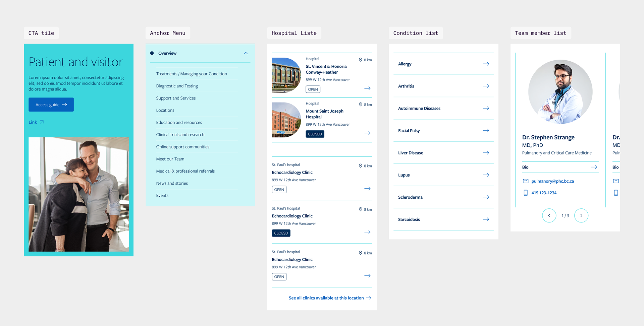The height and width of the screenshot is (326, 644).
Task: Click arrow on the CLOESD Echocardiology Clinic row
Action: tap(367, 232)
